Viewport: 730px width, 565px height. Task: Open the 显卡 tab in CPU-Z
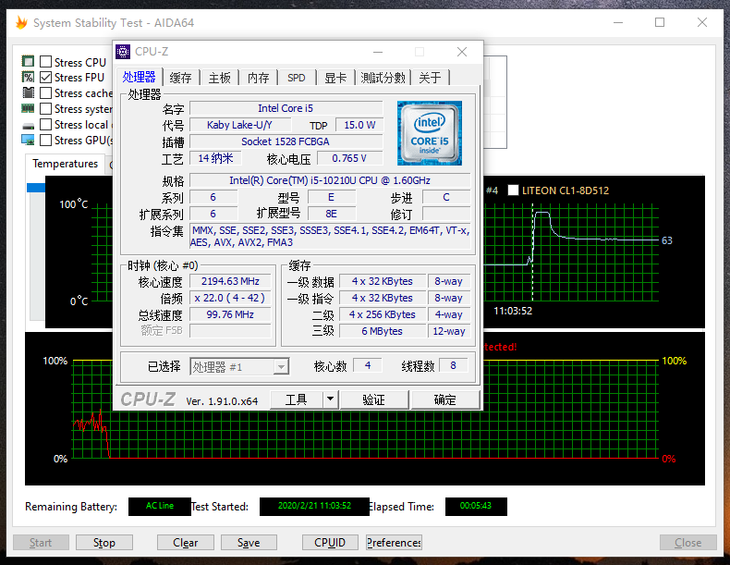(335, 78)
